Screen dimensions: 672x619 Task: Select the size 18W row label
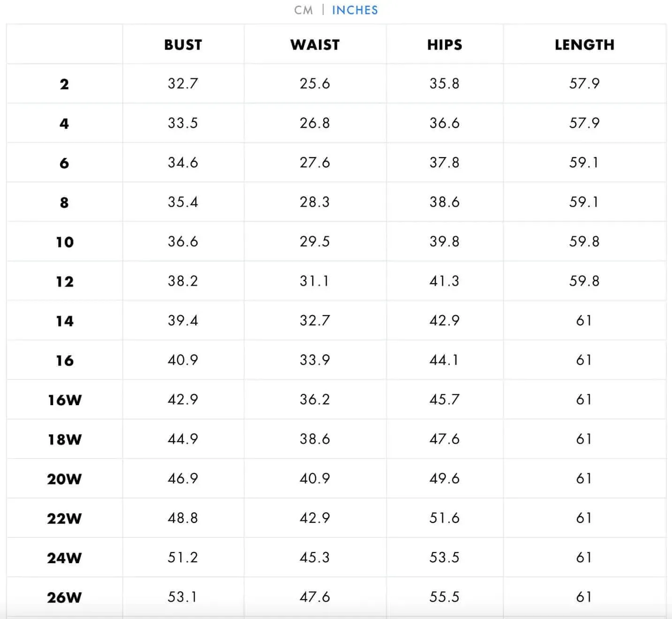[65, 439]
